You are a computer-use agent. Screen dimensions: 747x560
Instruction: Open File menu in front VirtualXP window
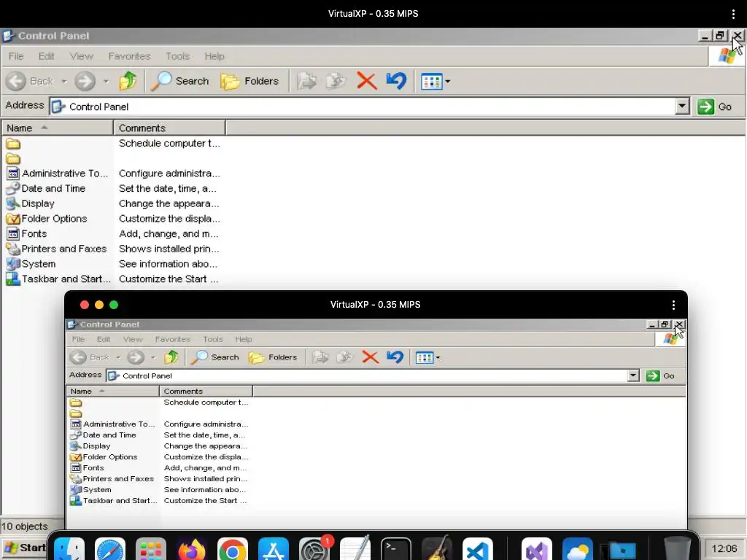78,339
